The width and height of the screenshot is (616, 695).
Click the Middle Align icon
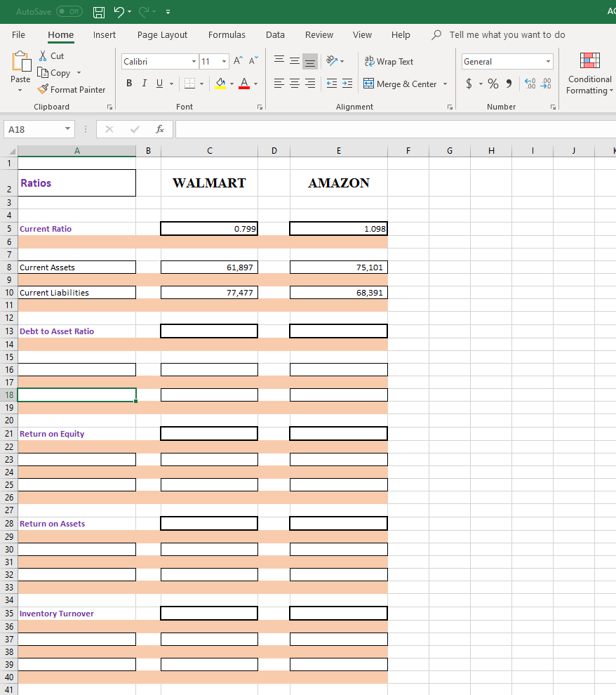pyautogui.click(x=295, y=60)
